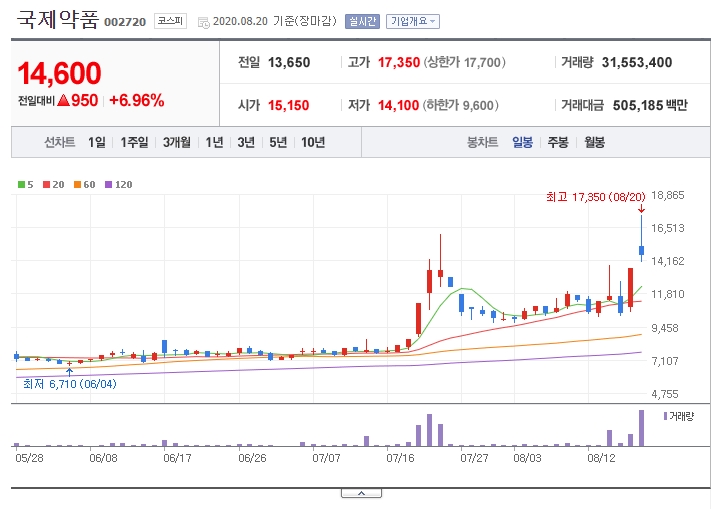Click the 저가 value 14,100
711x509 pixels.
(398, 106)
